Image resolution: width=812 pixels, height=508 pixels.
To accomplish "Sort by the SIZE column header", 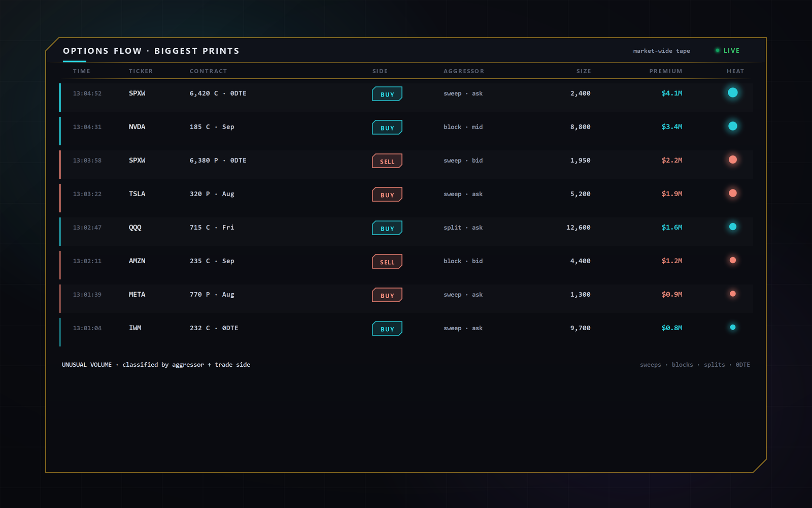I will [584, 71].
